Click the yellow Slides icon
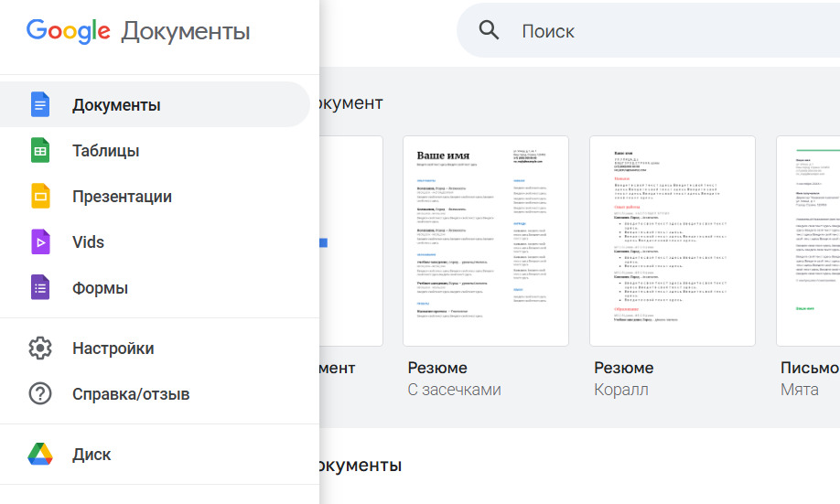The image size is (840, 504). click(40, 197)
